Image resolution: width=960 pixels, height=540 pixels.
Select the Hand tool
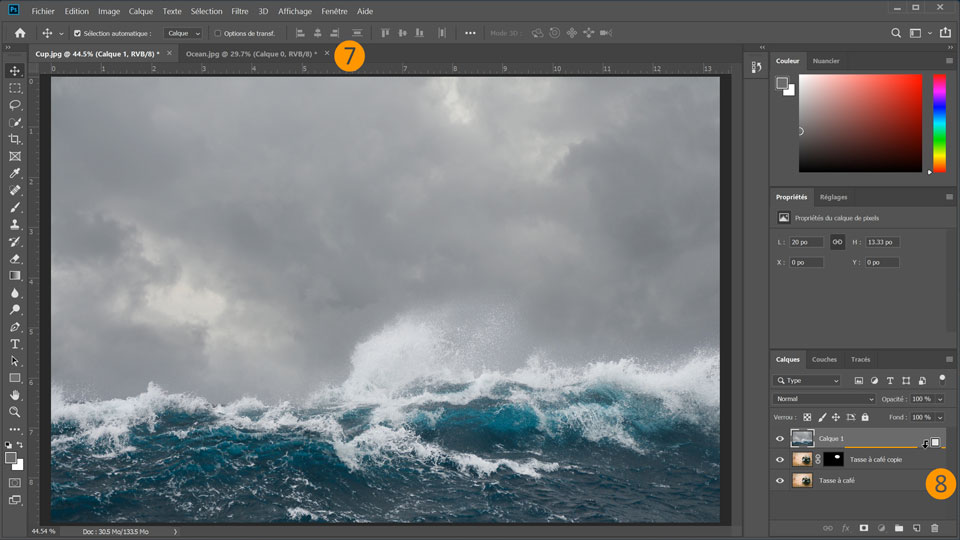(15, 396)
